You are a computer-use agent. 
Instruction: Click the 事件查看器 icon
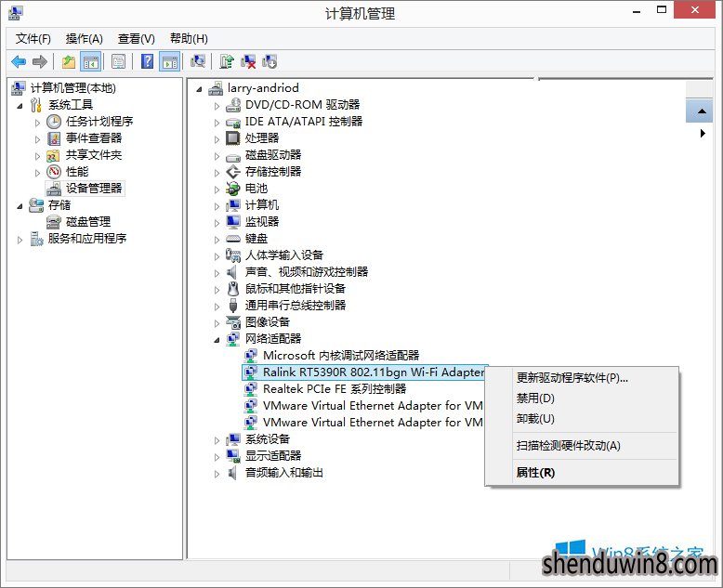click(x=54, y=137)
